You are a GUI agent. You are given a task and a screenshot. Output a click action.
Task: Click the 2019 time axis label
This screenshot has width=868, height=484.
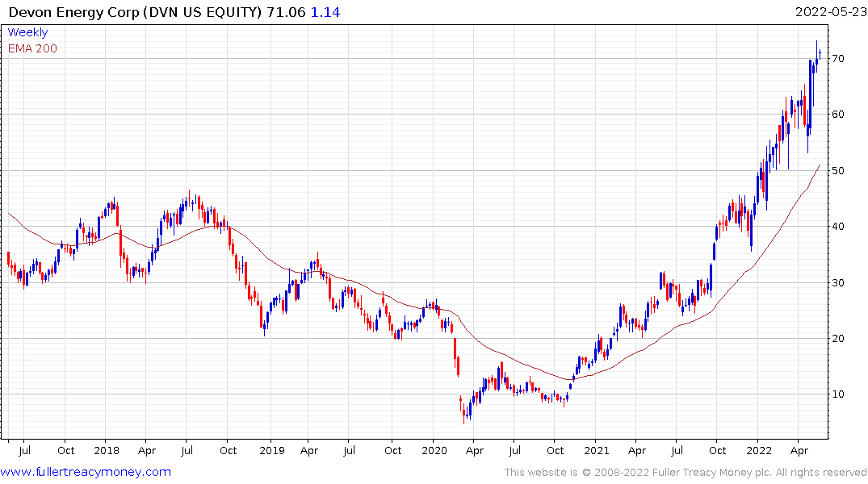coord(272,450)
